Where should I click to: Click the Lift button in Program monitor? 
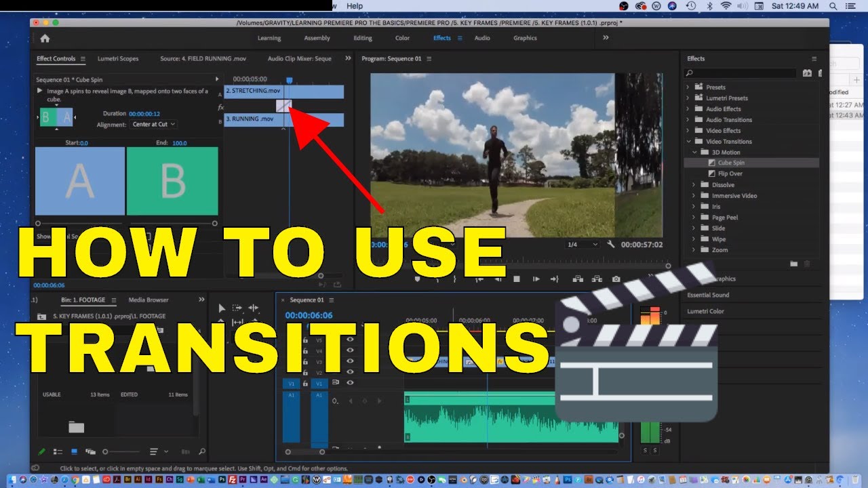(578, 279)
